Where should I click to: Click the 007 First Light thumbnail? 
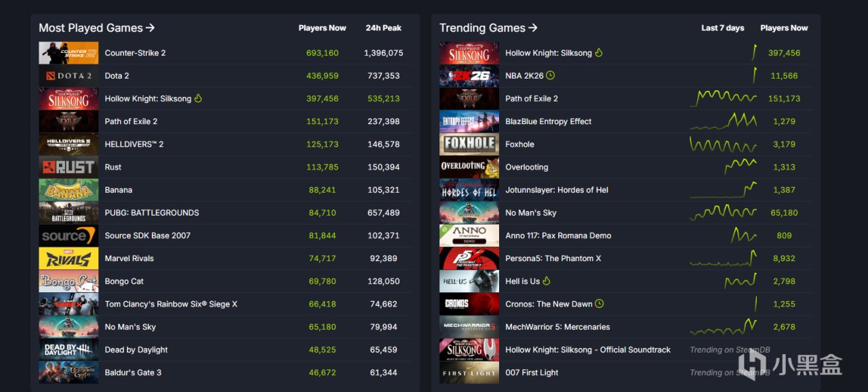tap(469, 372)
